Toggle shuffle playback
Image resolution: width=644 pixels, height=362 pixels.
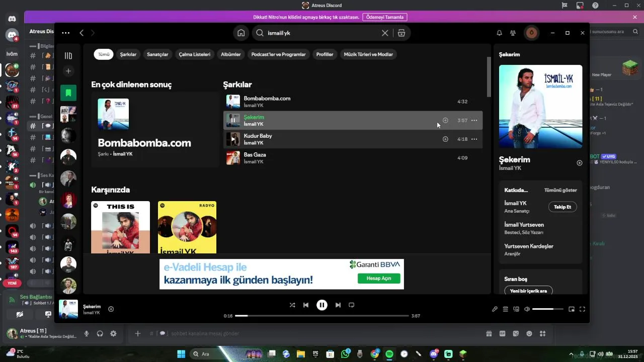pos(292,305)
